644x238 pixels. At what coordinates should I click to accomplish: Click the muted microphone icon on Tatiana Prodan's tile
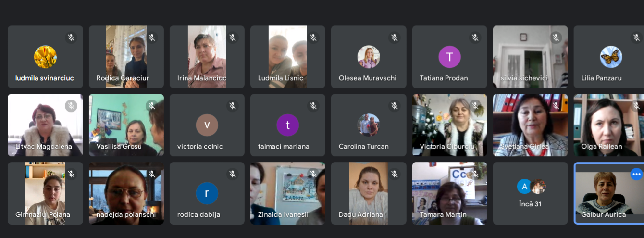[475, 38]
